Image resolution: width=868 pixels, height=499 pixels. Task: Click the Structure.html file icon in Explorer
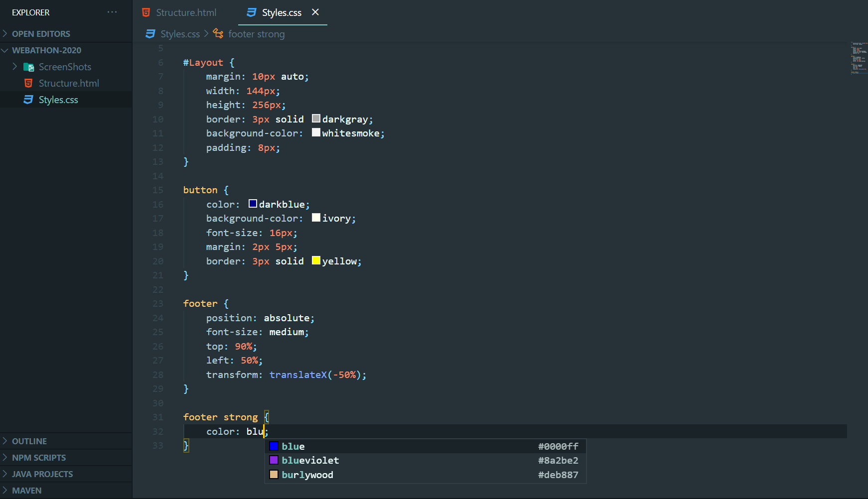(28, 83)
